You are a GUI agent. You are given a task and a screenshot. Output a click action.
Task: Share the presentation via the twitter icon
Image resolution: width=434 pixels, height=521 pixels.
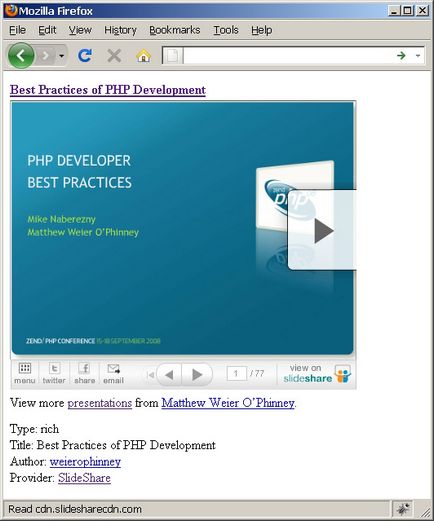(54, 373)
